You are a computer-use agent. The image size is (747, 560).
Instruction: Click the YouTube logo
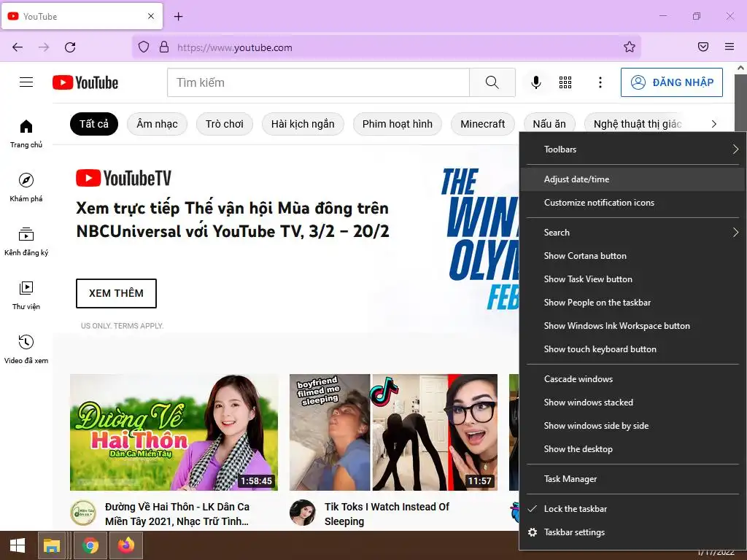(85, 82)
